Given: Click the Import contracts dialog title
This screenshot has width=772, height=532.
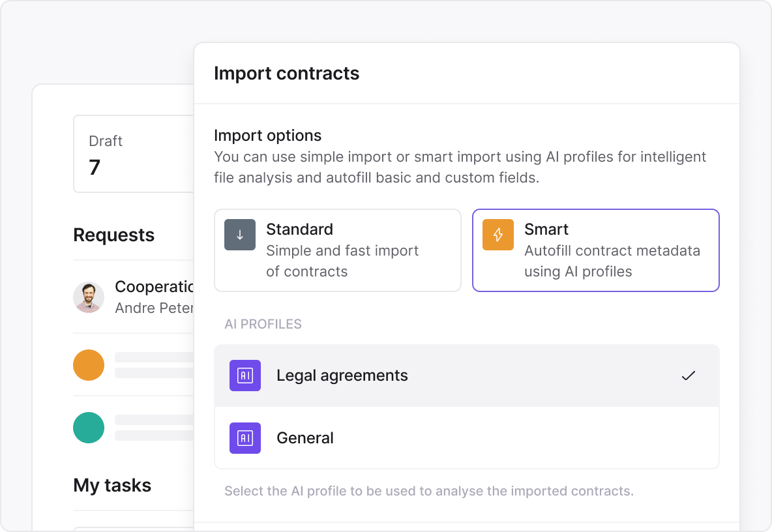Looking at the screenshot, I should tap(286, 73).
